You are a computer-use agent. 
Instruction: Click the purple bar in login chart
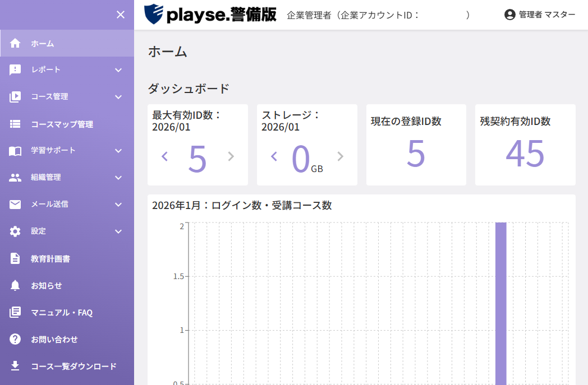501,303
